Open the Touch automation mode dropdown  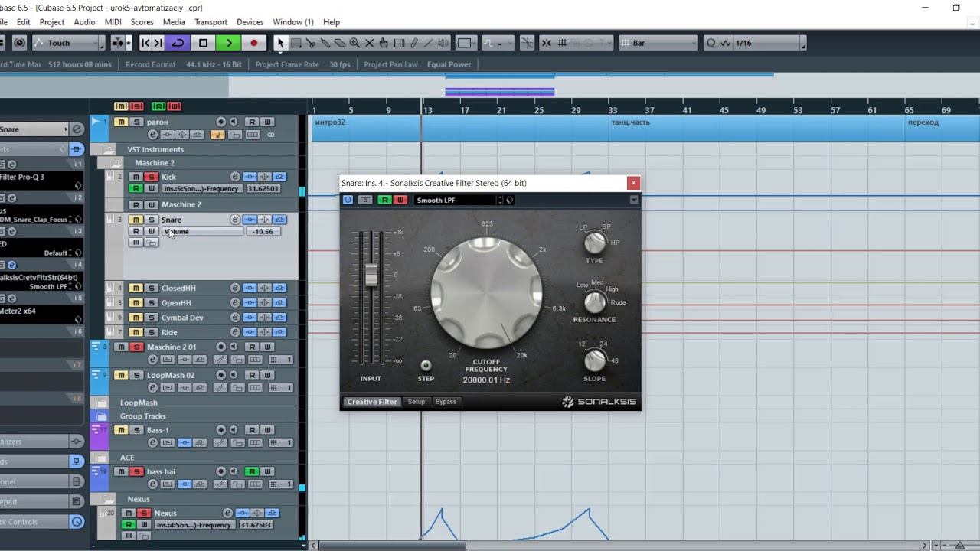69,43
